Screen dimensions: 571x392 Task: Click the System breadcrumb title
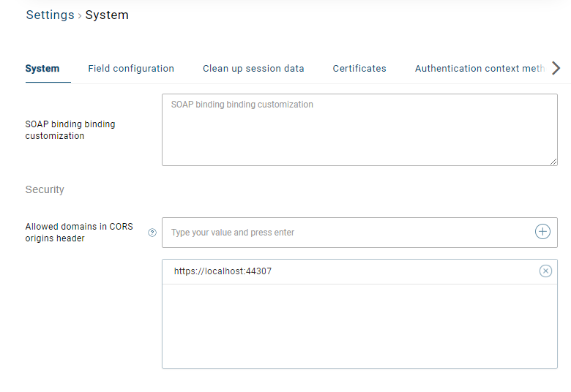[x=107, y=15]
